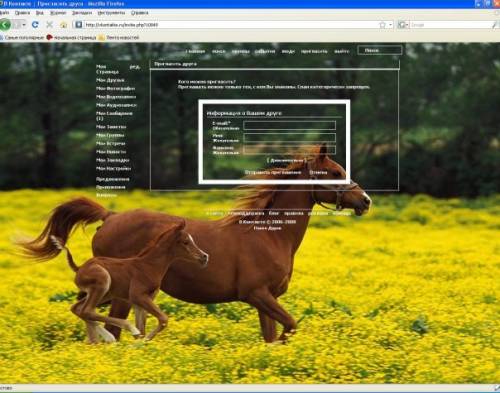Open the Закладки menu
Screen dimensions: 500x393
point(82,13)
